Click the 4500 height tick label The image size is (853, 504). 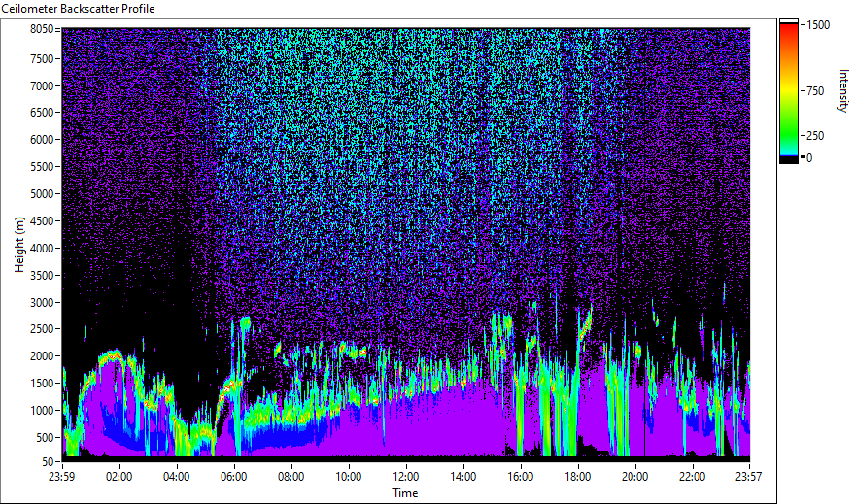42,221
